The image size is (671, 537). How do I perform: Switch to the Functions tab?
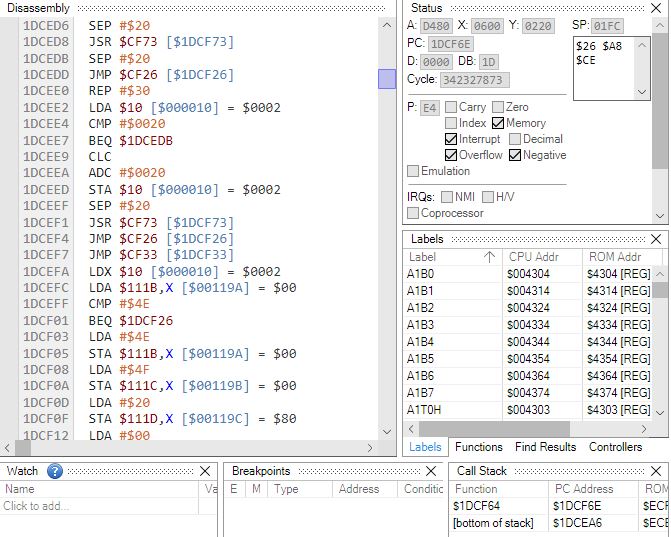coord(479,447)
